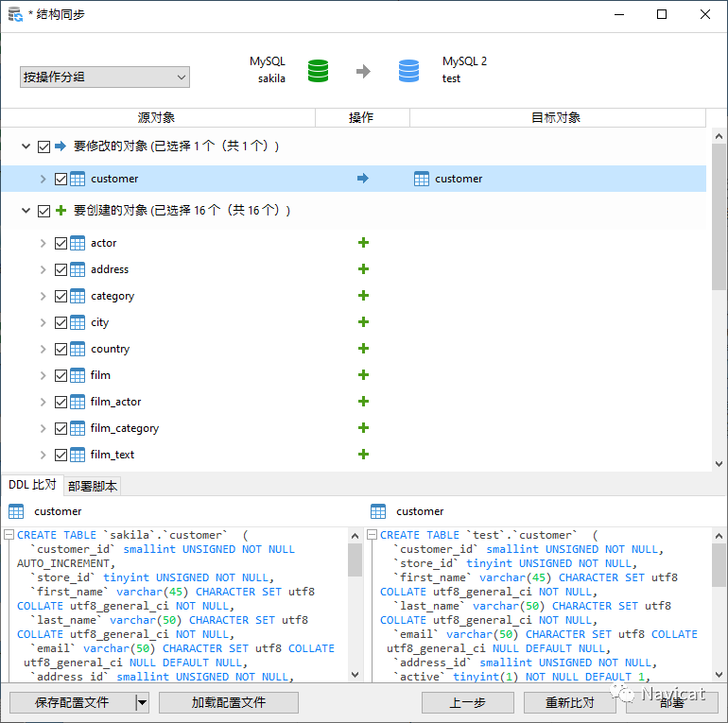Switch to the 部署脚本 tab
Screen dimensions: 728x723
coord(93,486)
